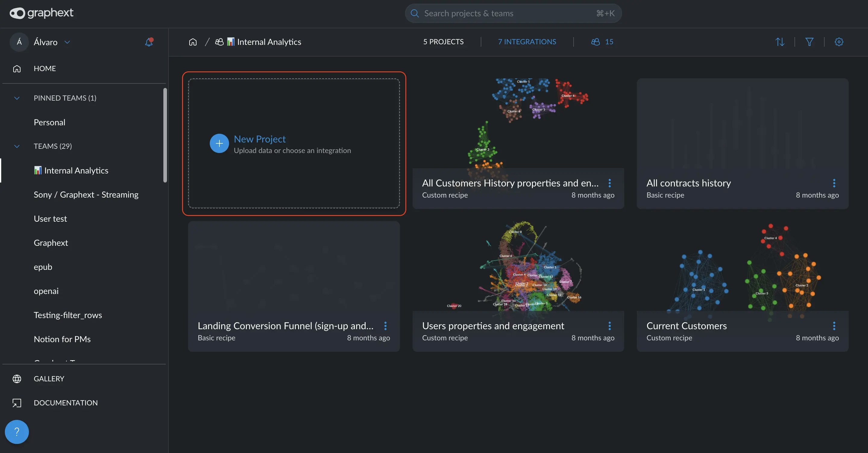The height and width of the screenshot is (453, 868).
Task: Open the Gallery link in sidebar
Action: pyautogui.click(x=49, y=379)
